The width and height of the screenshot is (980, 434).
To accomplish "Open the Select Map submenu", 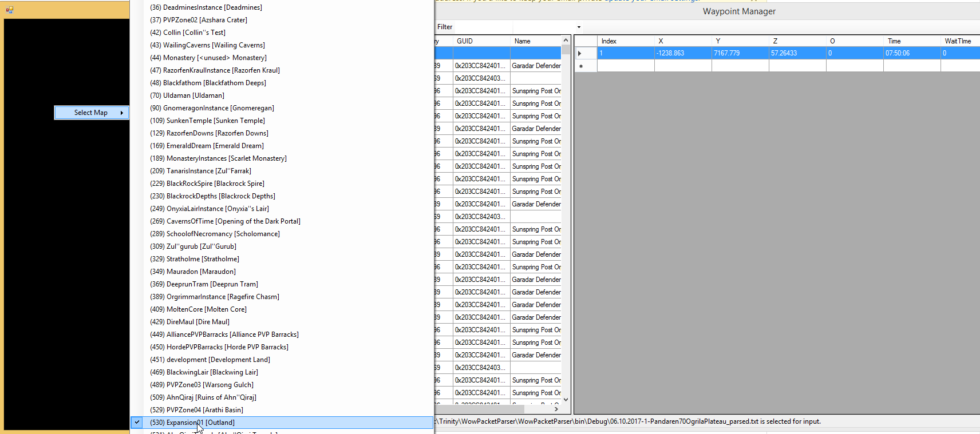I will pos(92,113).
